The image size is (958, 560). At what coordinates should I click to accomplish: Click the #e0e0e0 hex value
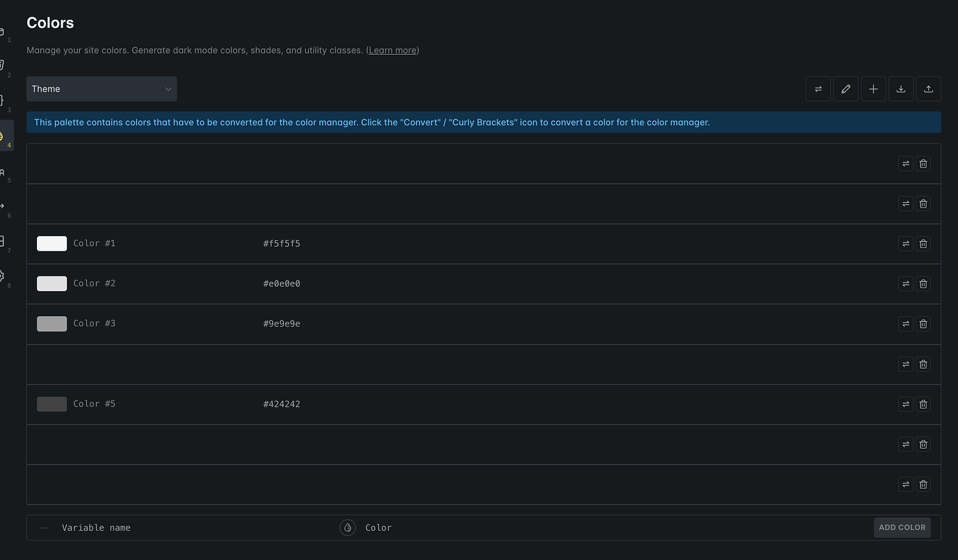(282, 283)
